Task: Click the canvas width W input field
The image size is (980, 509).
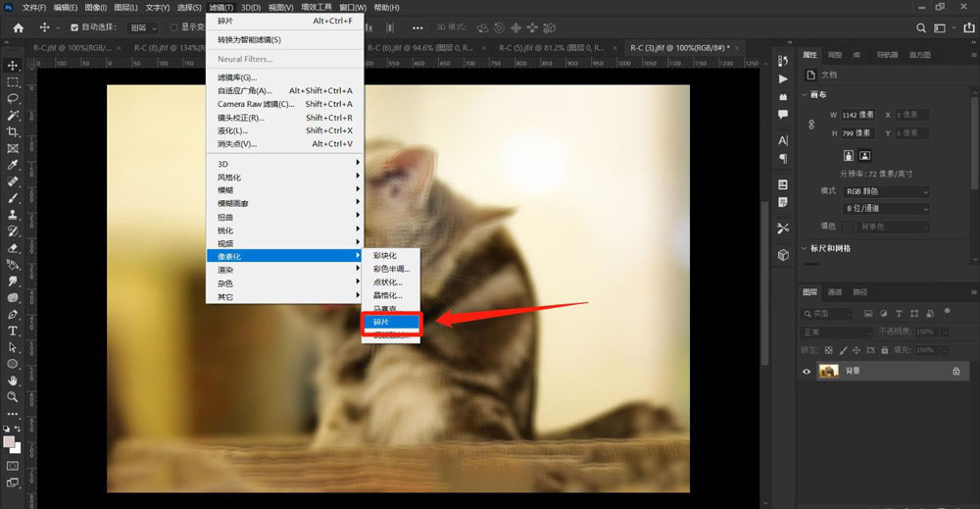Action: point(856,115)
